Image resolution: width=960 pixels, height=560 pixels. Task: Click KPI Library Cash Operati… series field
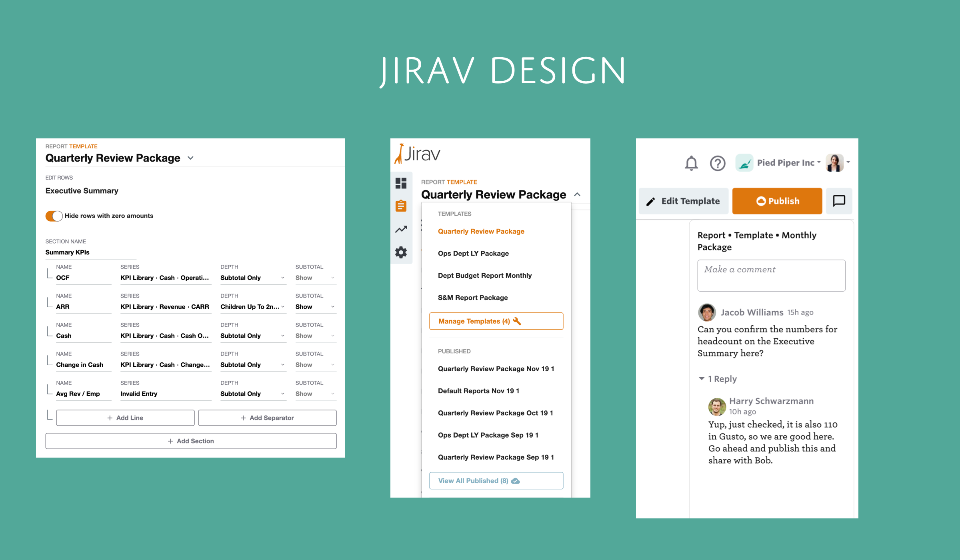click(166, 278)
